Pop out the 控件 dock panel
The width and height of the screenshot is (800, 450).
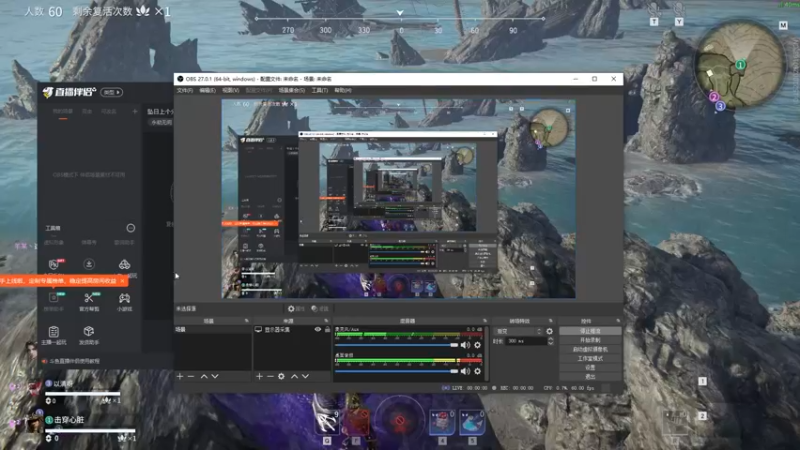tap(618, 321)
